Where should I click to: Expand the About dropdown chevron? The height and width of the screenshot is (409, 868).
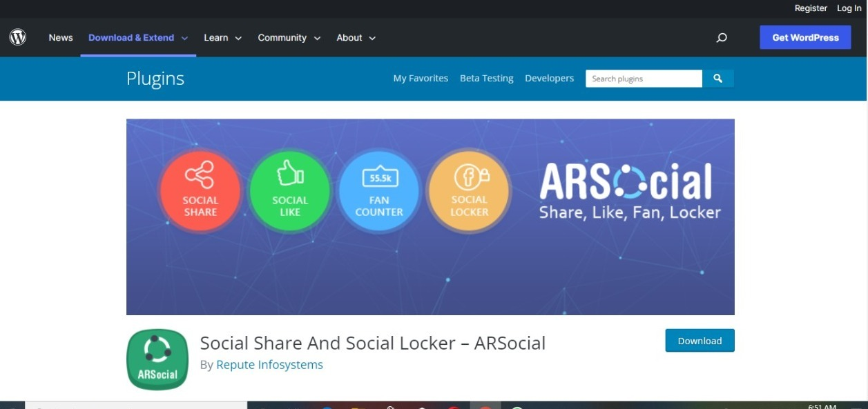pyautogui.click(x=372, y=38)
